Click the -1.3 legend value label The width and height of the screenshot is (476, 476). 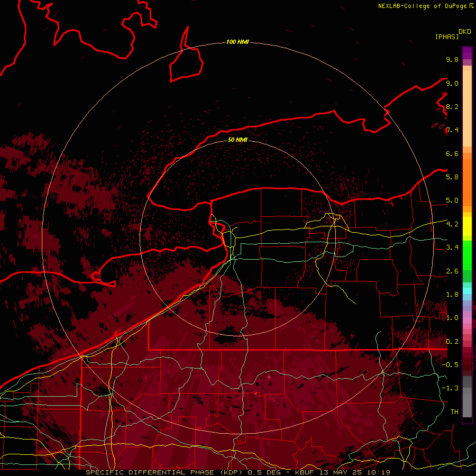pos(450,388)
